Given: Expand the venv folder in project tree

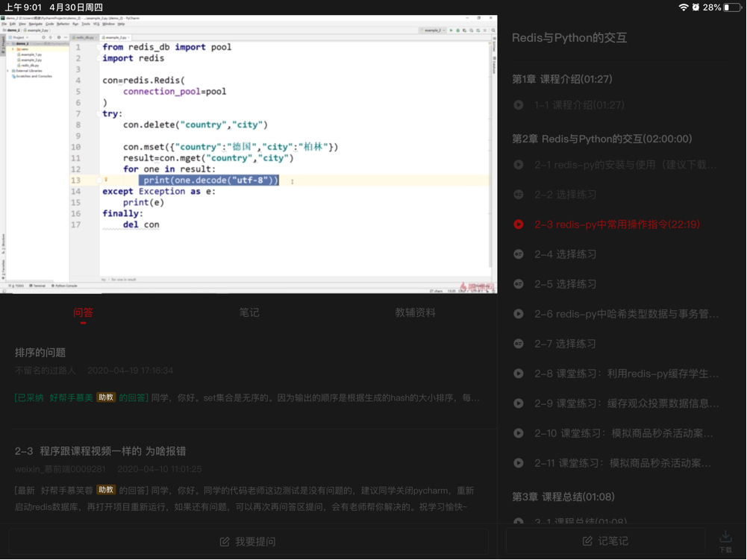Looking at the screenshot, I should coord(13,49).
